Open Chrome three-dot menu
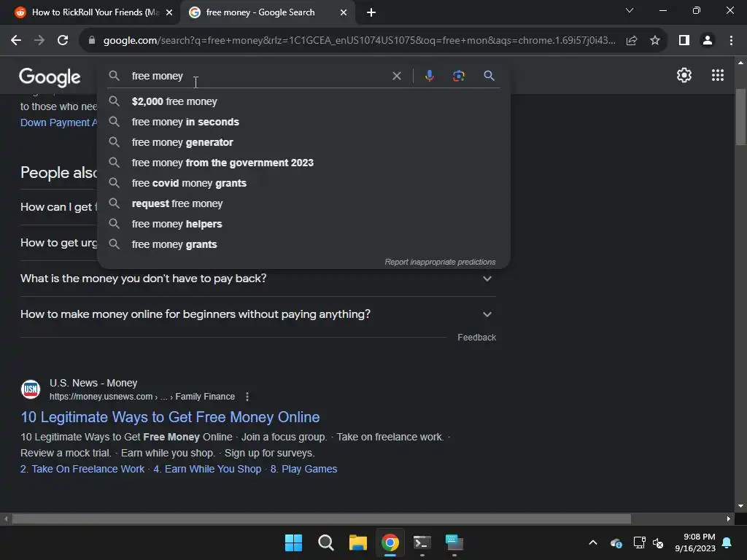The image size is (747, 560). pos(731,41)
